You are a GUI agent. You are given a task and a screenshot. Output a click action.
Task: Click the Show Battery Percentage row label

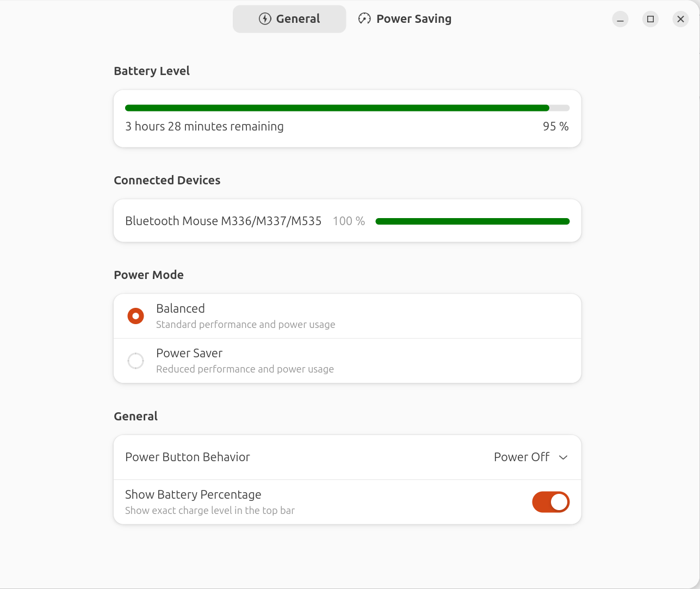(x=193, y=494)
